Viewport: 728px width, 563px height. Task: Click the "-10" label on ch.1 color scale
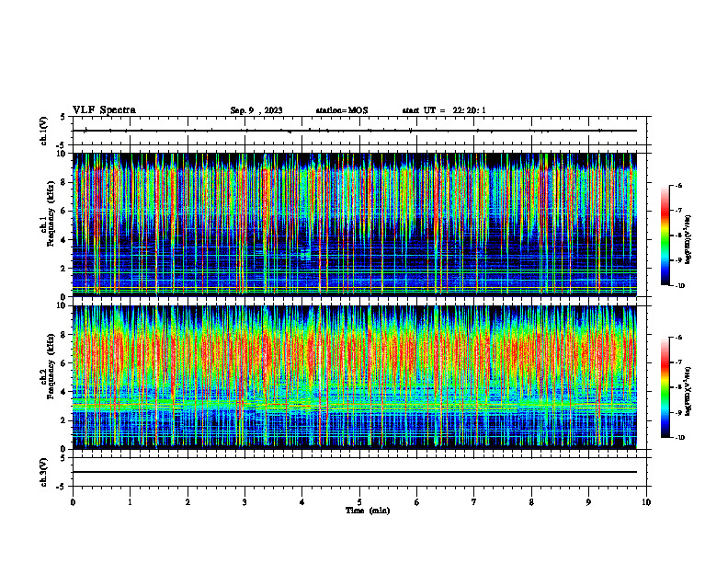click(679, 286)
